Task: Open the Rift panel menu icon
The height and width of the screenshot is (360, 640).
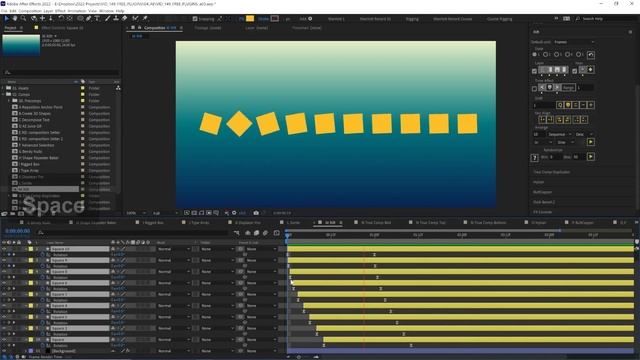Action: tap(630, 32)
